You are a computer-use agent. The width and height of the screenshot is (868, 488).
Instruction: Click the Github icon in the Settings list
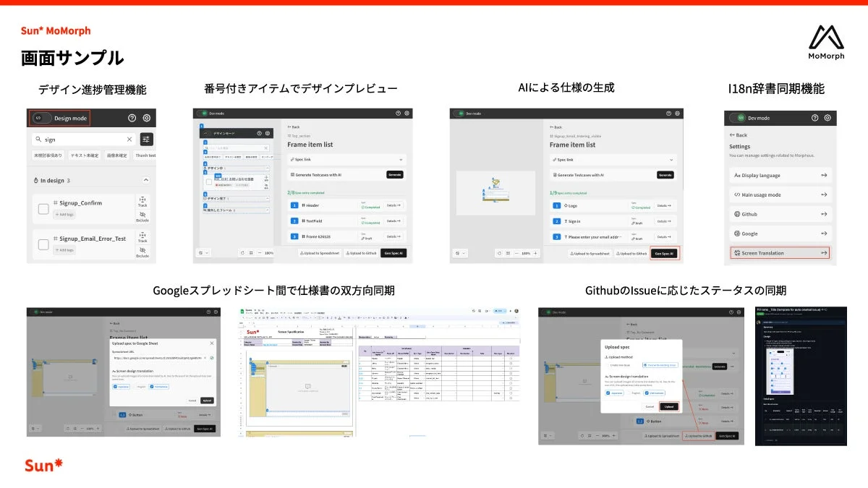[x=737, y=214]
